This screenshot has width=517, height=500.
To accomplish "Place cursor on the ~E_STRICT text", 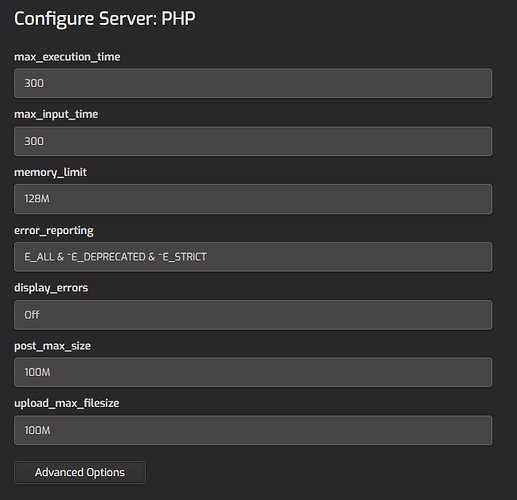I will 183,257.
